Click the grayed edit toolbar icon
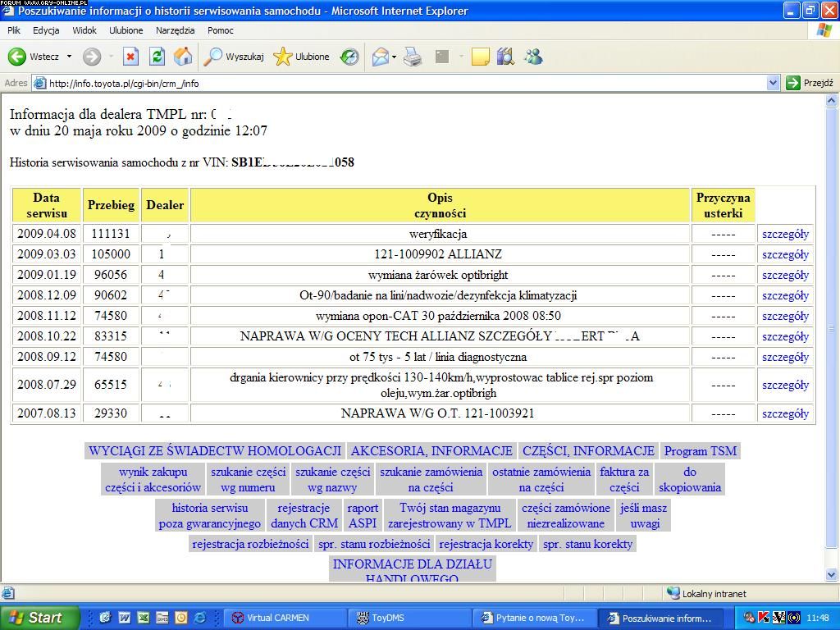This screenshot has width=840, height=630. tap(442, 57)
